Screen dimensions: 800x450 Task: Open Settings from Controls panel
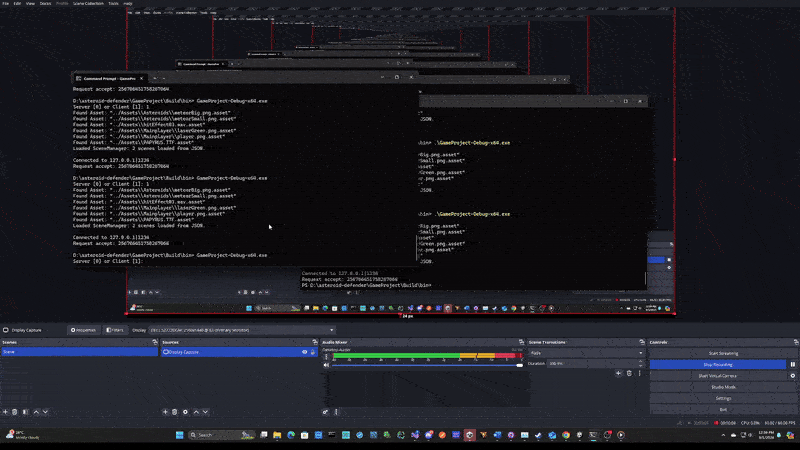coord(723,398)
